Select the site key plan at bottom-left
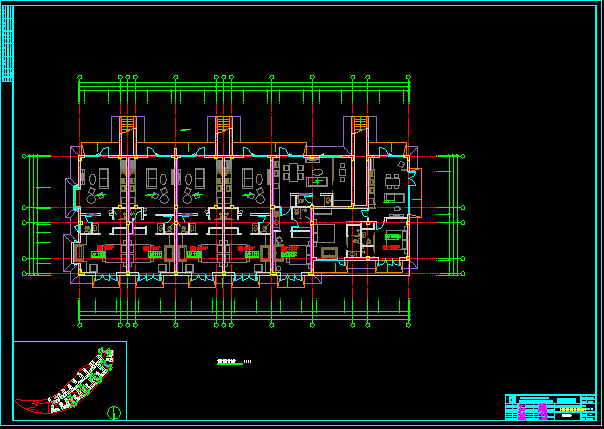The width and height of the screenshot is (604, 429). click(68, 383)
